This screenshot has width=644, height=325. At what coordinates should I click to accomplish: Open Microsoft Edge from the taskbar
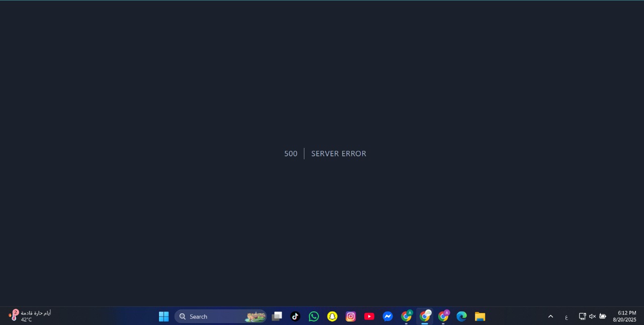tap(461, 316)
